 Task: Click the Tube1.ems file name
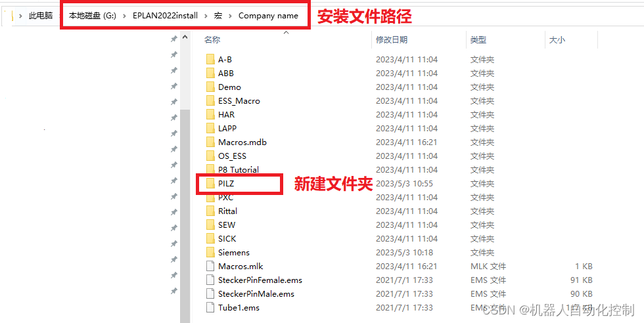point(239,307)
